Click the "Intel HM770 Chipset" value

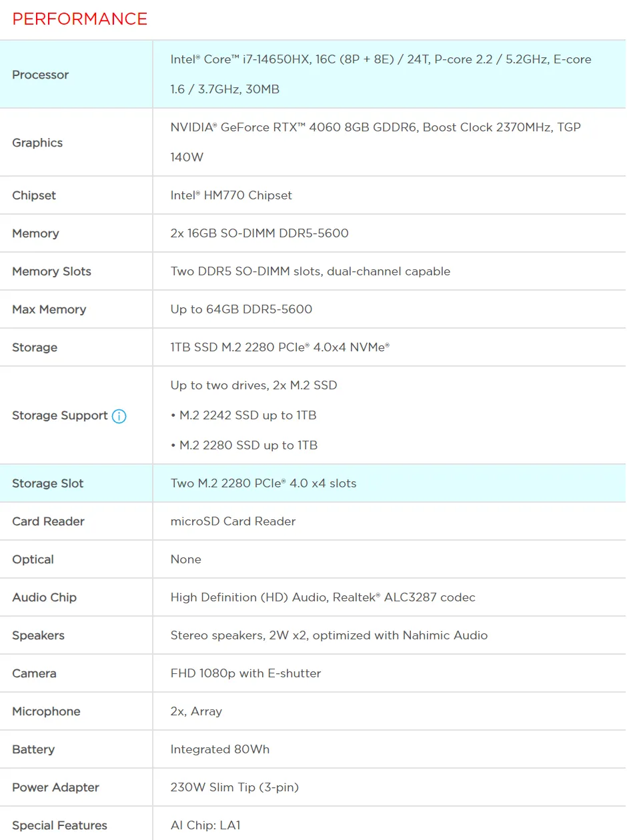[x=231, y=195]
